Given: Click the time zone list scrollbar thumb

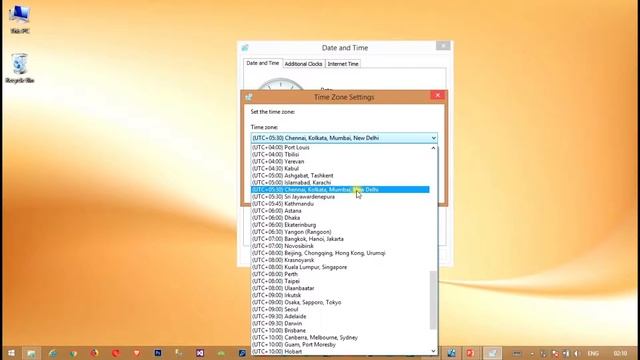Looking at the screenshot, I should 433,300.
